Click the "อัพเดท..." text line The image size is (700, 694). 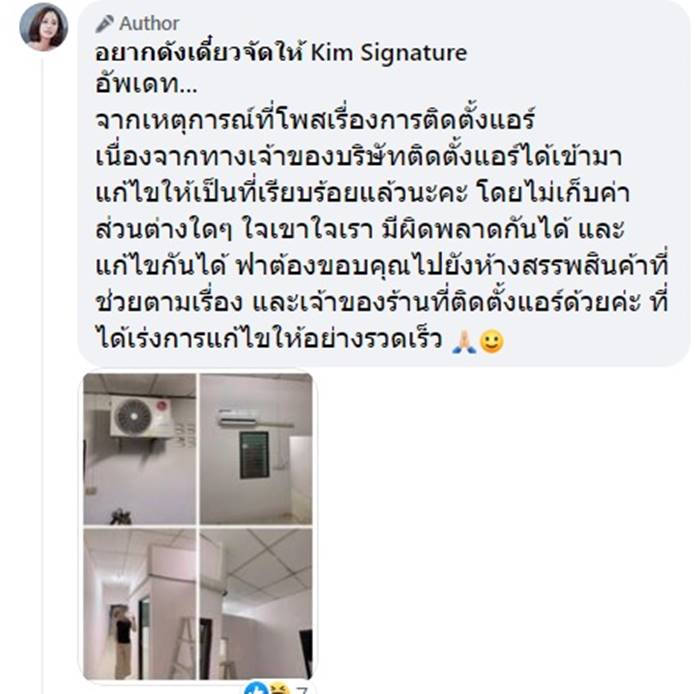tap(146, 84)
